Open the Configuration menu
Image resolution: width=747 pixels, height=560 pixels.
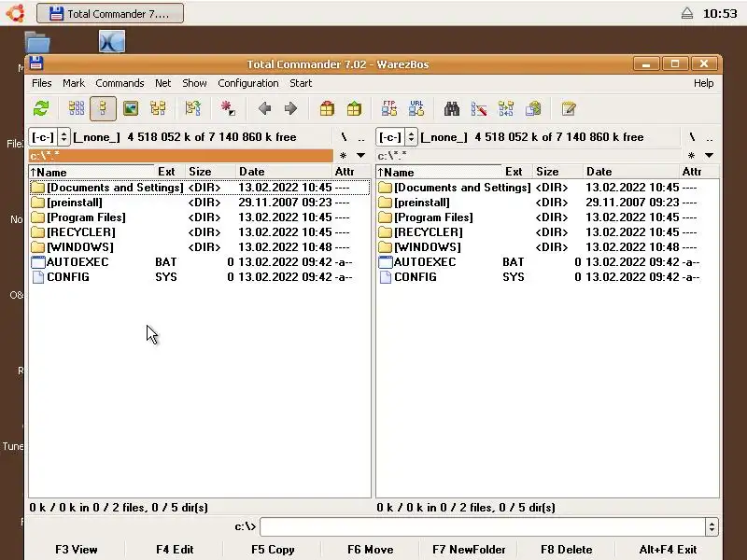(x=248, y=83)
